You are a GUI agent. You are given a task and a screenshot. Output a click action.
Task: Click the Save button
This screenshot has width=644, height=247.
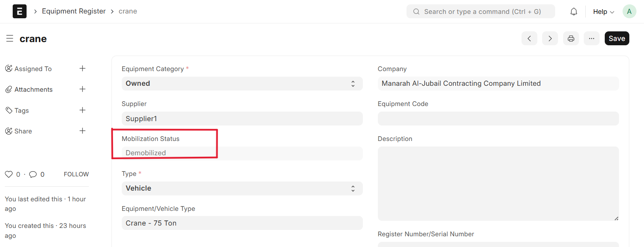click(617, 39)
